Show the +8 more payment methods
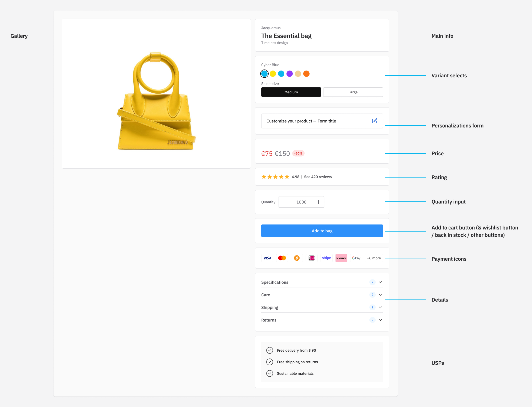Screen dimensions: 532x407 374,258
